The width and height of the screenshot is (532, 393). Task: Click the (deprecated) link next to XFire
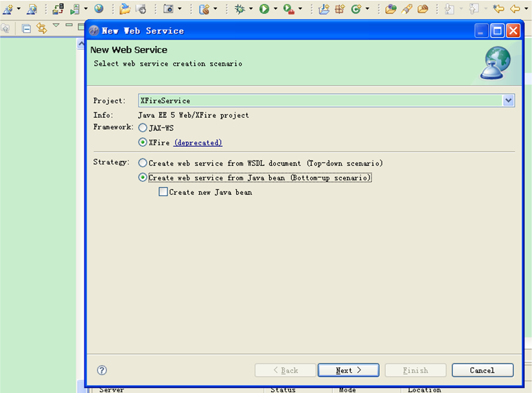pyautogui.click(x=198, y=143)
